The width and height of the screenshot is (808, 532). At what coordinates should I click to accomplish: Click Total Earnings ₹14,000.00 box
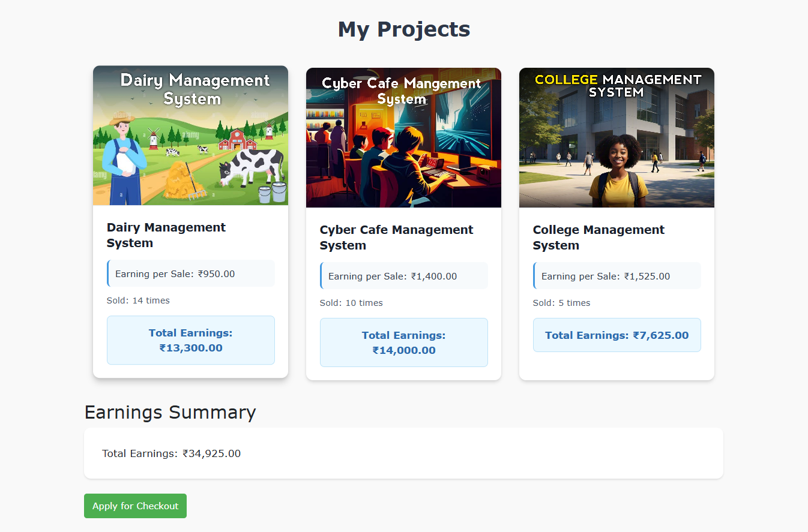403,342
